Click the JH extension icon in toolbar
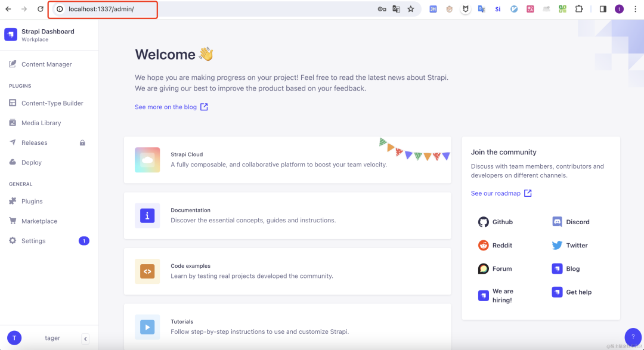644x350 pixels. pyautogui.click(x=433, y=9)
